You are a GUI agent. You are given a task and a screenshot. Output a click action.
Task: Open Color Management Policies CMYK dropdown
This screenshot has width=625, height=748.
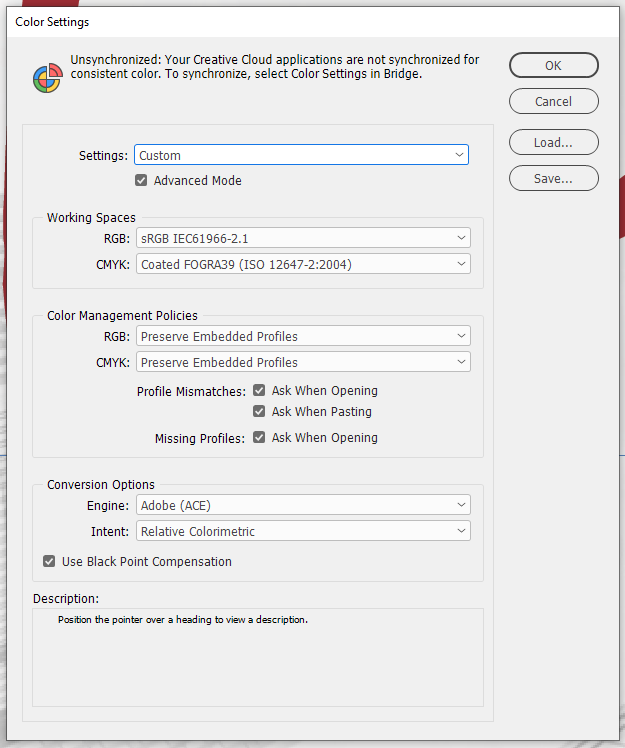(x=303, y=362)
